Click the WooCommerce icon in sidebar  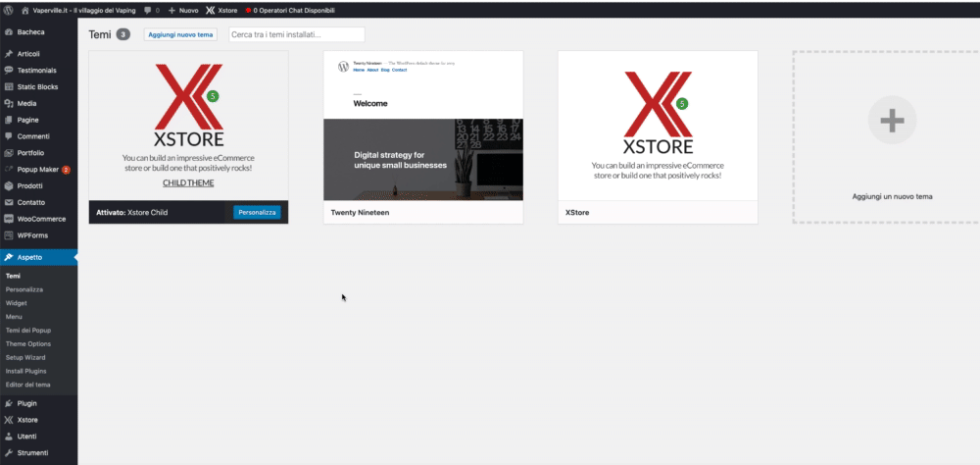(x=9, y=219)
